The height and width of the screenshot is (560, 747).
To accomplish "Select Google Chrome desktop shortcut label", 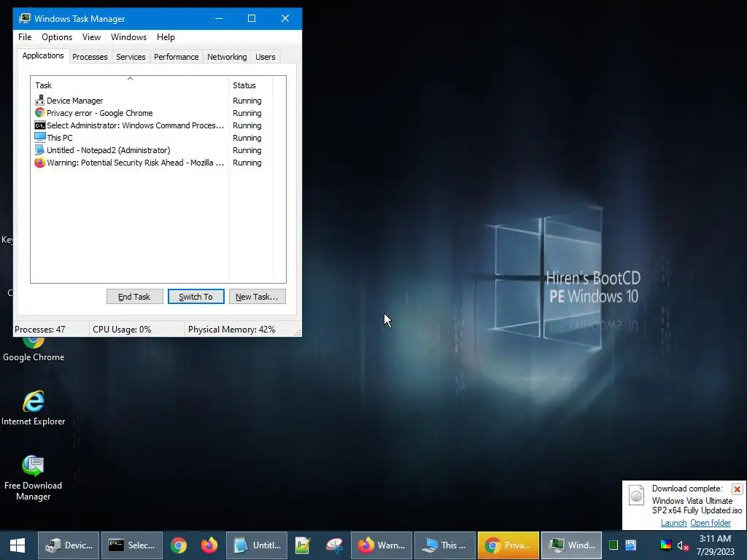I will point(34,357).
